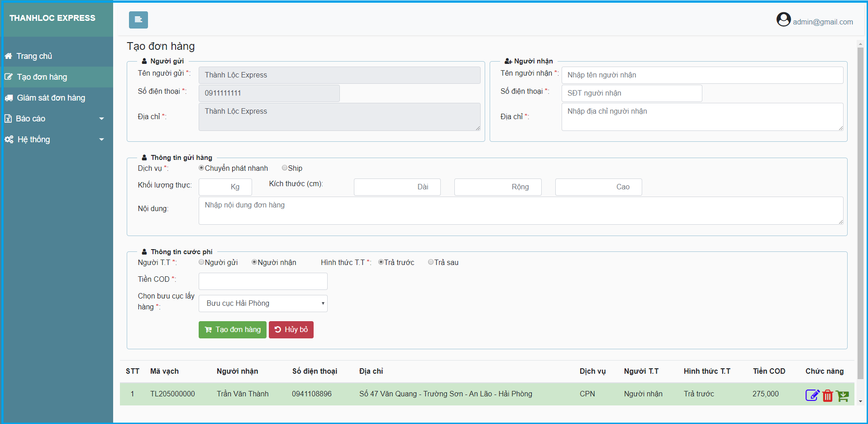Click the Người nhận section legend
The width and height of the screenshot is (868, 424).
pyautogui.click(x=529, y=61)
